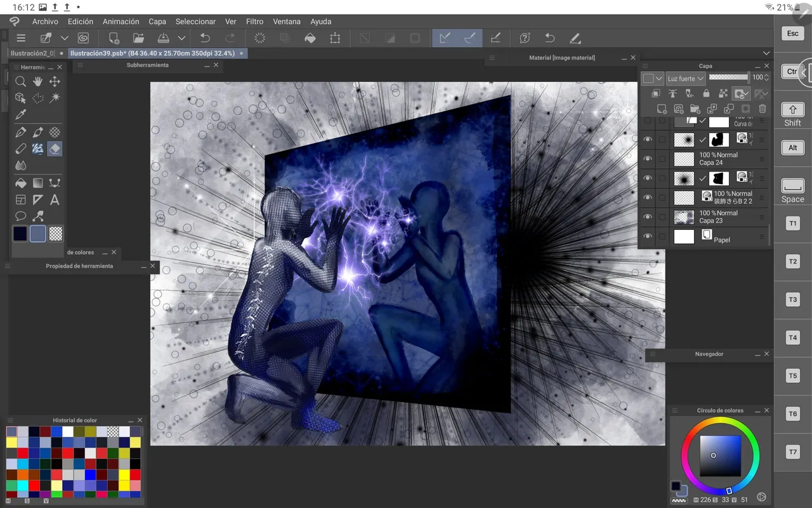
Task: Tap the Alt edge keyboard button
Action: coord(793,148)
